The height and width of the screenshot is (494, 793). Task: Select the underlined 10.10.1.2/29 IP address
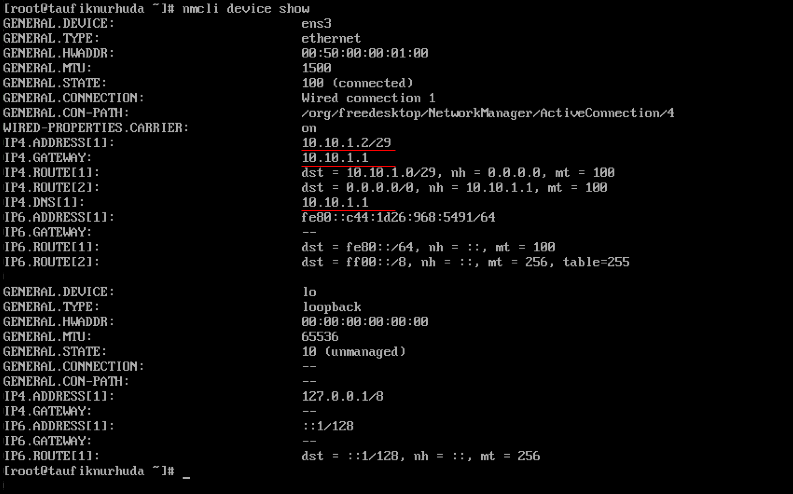[x=346, y=143]
